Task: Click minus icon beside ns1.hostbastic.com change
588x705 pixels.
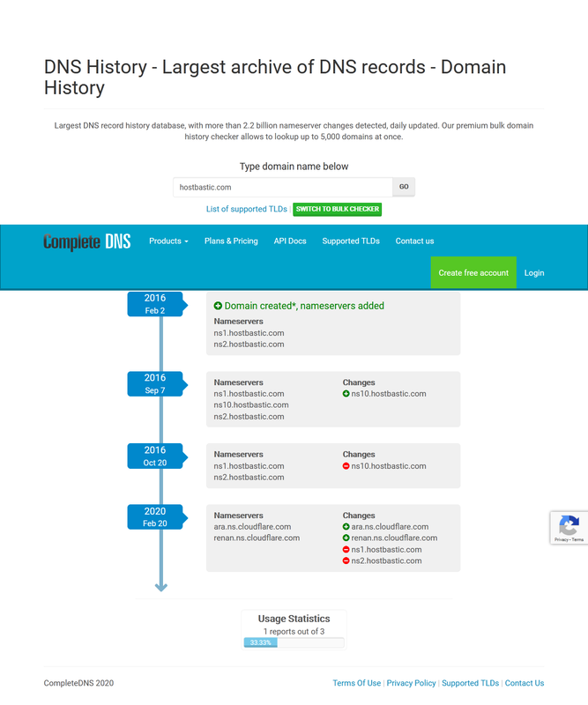Action: coord(346,549)
